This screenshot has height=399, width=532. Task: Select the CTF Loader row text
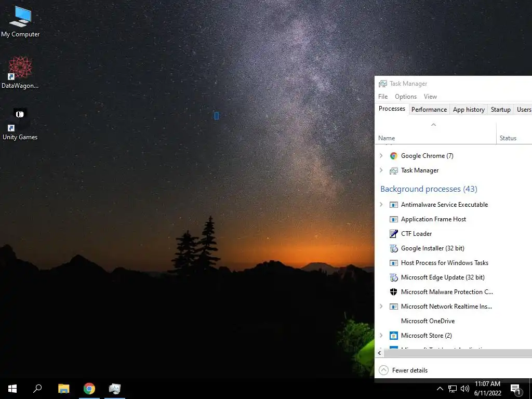coord(416,234)
